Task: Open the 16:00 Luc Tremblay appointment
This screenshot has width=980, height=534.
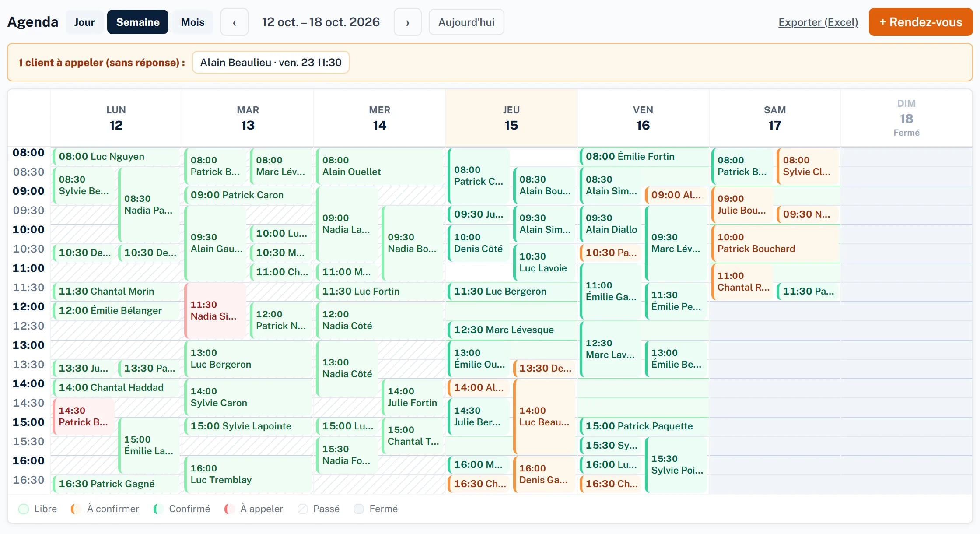Action: pyautogui.click(x=248, y=474)
